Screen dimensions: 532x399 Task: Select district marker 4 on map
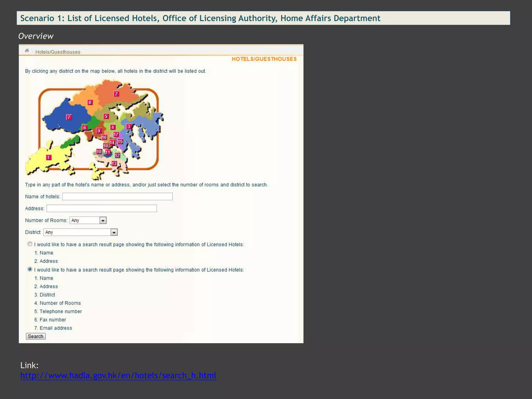pyautogui.click(x=113, y=127)
